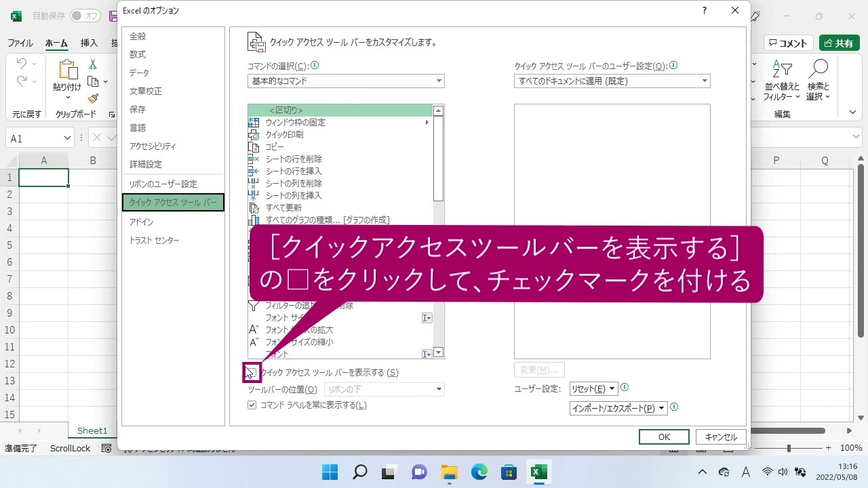Open 検索と選択 magnifier in Excel ribbon
This screenshot has height=488, width=868.
click(818, 81)
